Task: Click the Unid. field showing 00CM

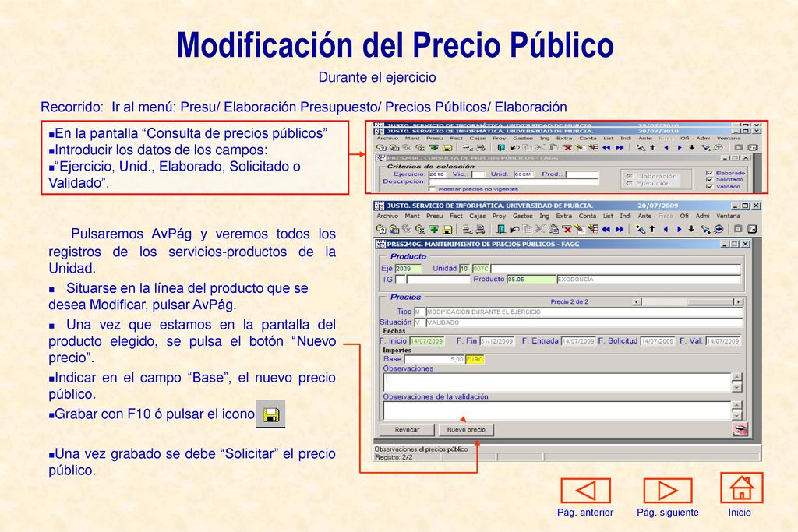Action: point(524,174)
